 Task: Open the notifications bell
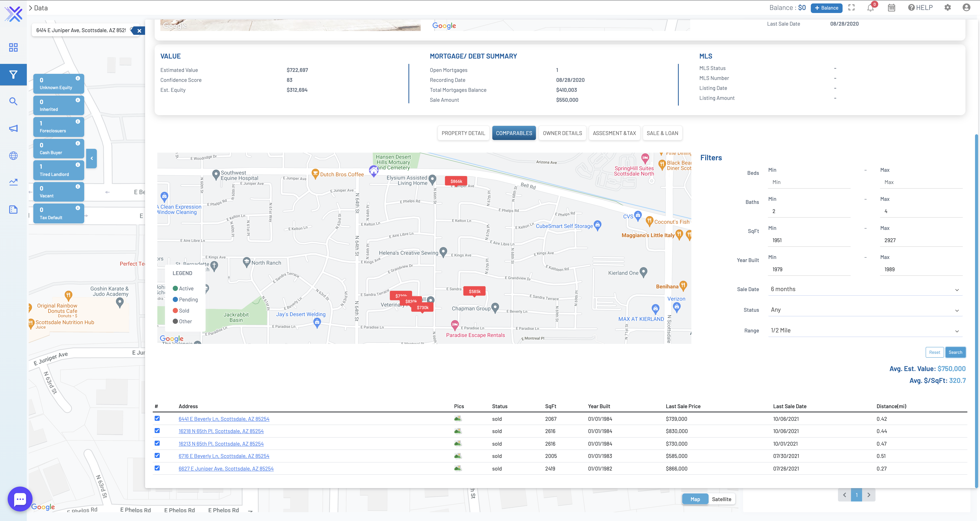coord(871,8)
